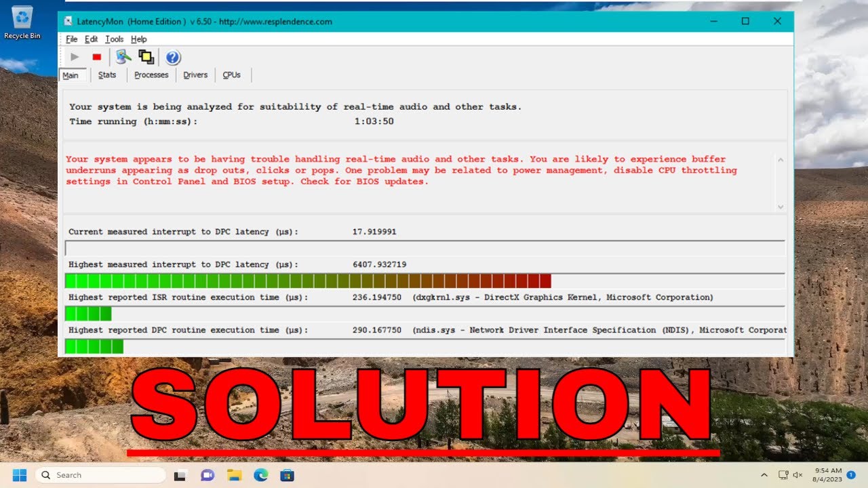Click 'Highest reported ISR routine execution time' label
The width and height of the screenshot is (868, 488).
click(x=188, y=298)
